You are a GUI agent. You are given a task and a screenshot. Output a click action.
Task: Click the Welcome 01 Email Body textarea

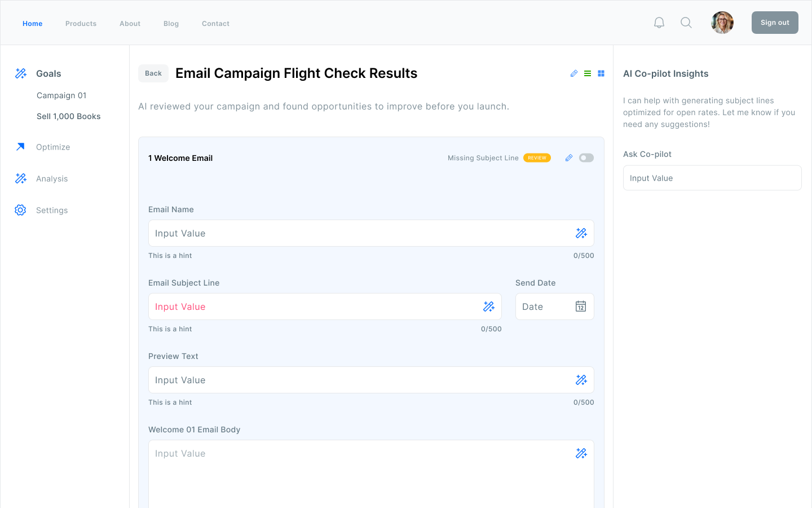371,474
